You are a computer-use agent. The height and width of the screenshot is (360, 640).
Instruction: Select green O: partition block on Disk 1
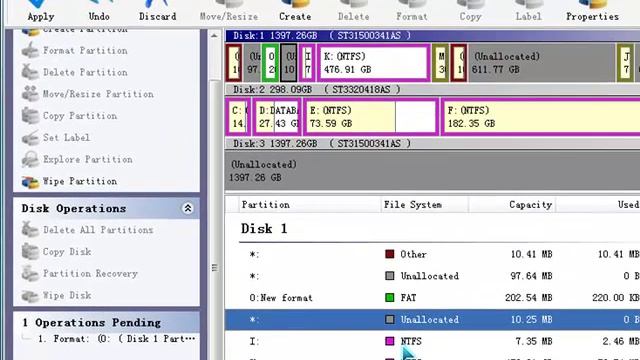(270, 62)
